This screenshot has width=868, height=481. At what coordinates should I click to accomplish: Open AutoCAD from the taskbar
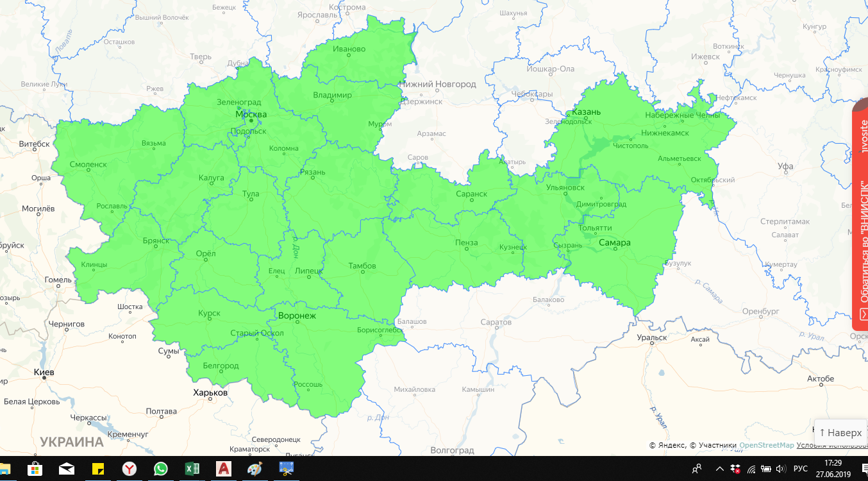coord(223,469)
